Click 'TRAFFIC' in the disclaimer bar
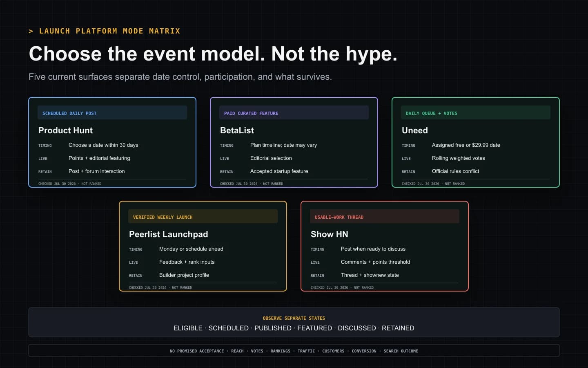The width and height of the screenshot is (588, 368). point(306,351)
